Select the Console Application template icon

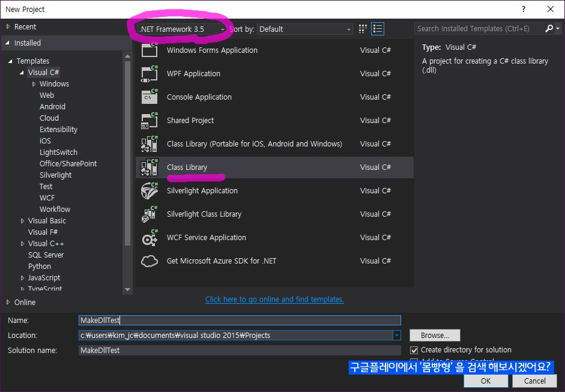pos(150,97)
